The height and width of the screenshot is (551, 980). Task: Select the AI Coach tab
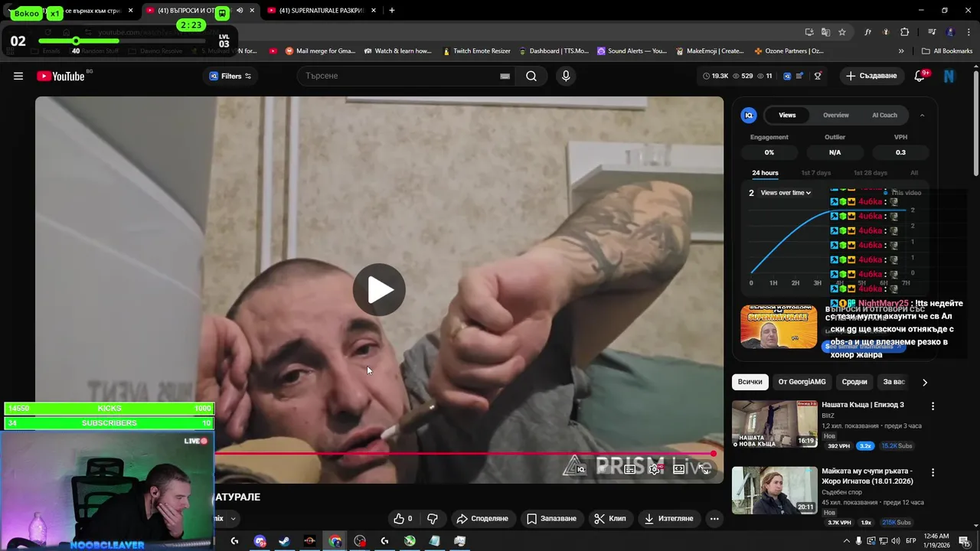click(884, 115)
